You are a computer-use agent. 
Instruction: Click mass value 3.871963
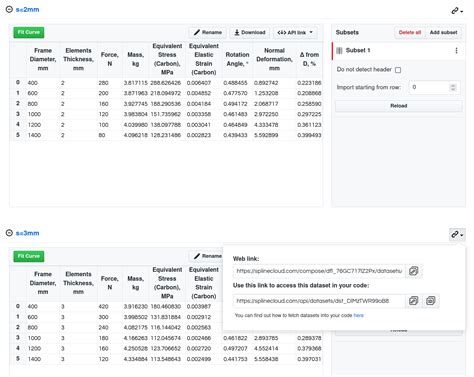pyautogui.click(x=136, y=93)
